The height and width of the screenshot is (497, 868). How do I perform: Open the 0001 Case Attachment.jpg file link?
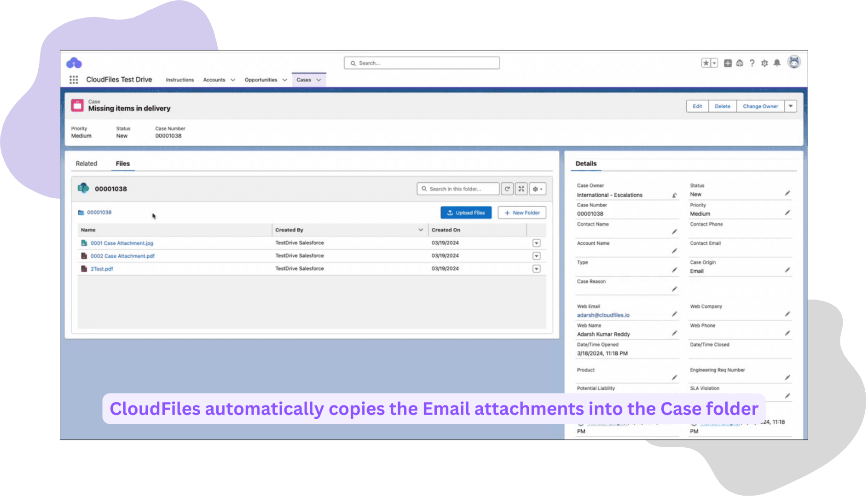[x=122, y=243]
